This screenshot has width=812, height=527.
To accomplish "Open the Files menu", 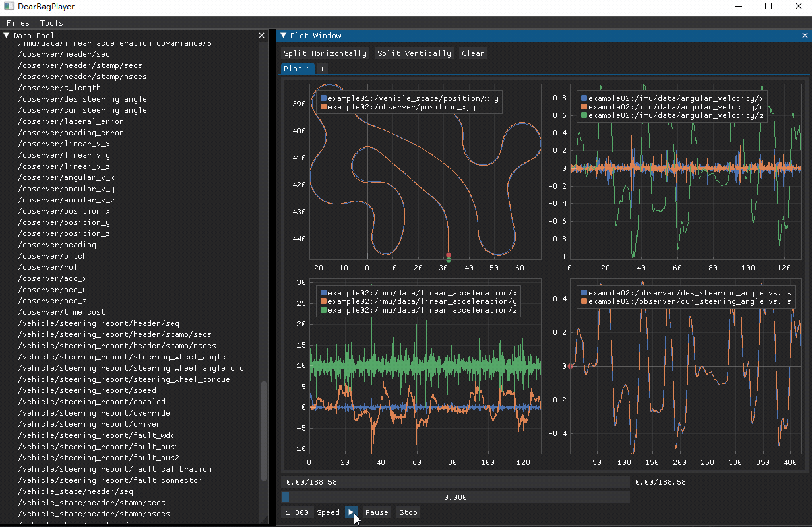I will (x=18, y=23).
